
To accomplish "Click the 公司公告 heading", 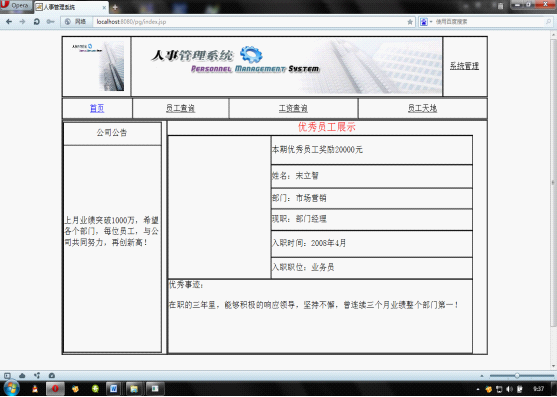I will pos(112,133).
